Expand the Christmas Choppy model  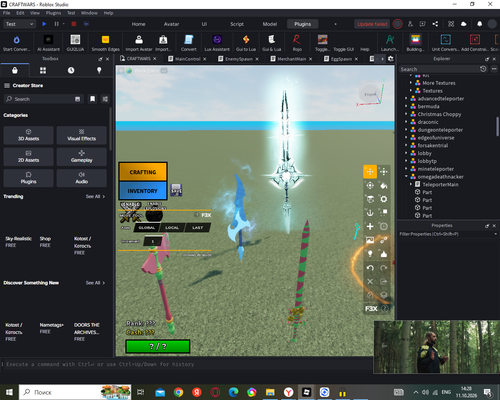(x=406, y=114)
